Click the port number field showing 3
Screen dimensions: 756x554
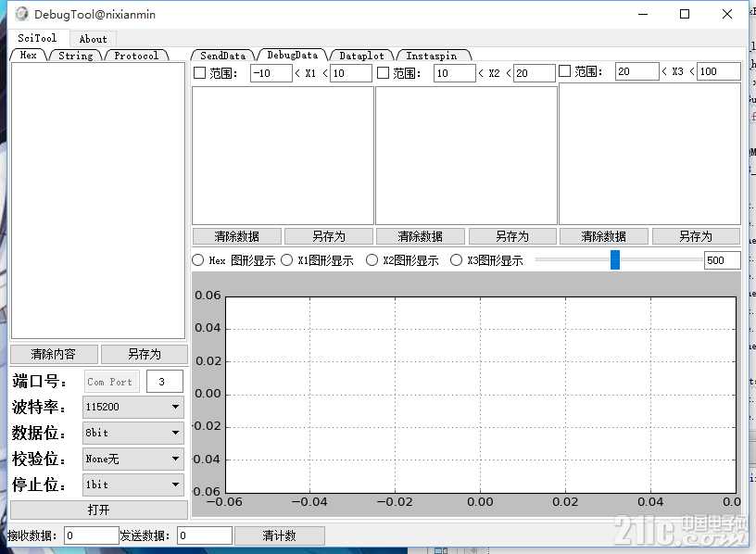pos(164,382)
